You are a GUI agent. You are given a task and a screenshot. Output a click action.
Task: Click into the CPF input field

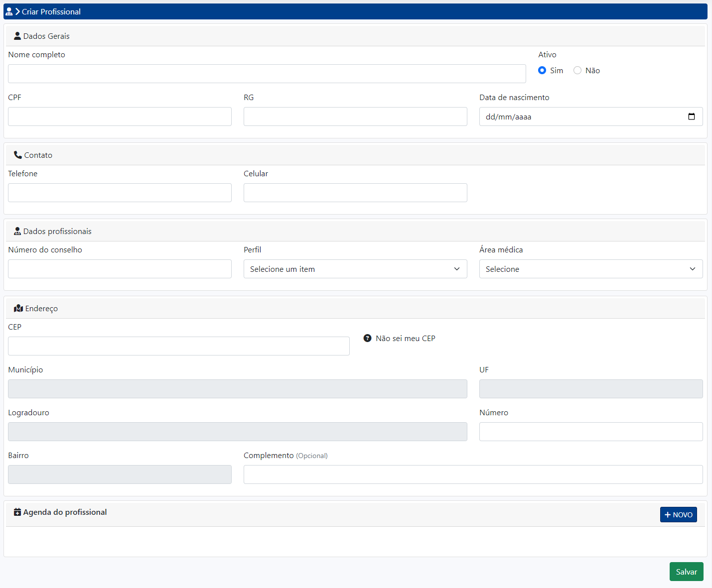[120, 117]
